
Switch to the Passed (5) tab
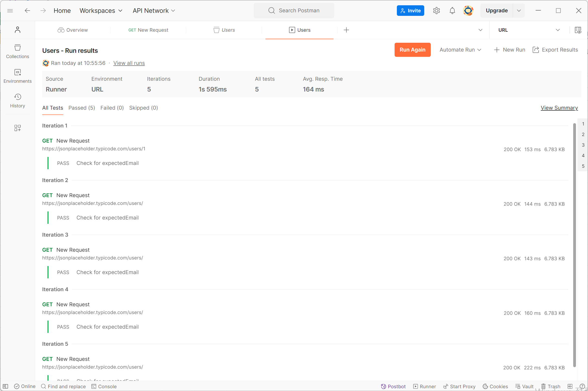click(x=82, y=108)
